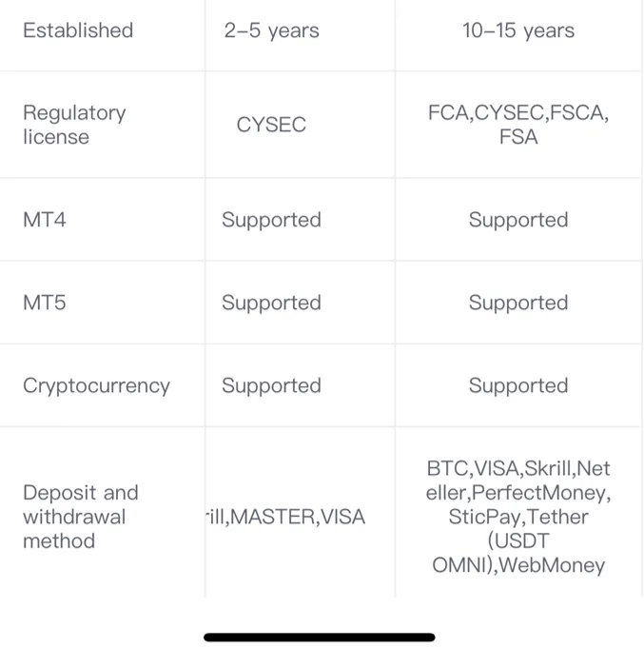Screen dimensions: 644x648
Task: Tap Cryptocurrency Supported in middle column
Action: coord(271,386)
